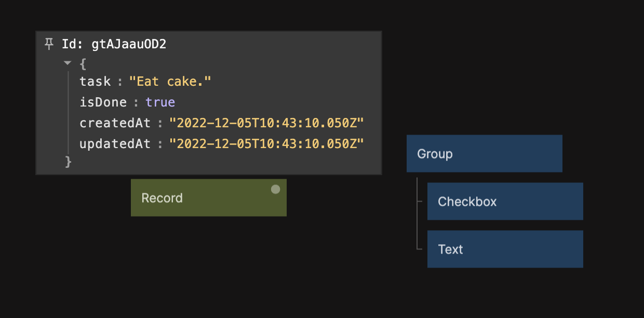Viewport: 644px width, 318px height.
Task: Collapse the JSON object disclosure triangle
Action: (x=67, y=63)
